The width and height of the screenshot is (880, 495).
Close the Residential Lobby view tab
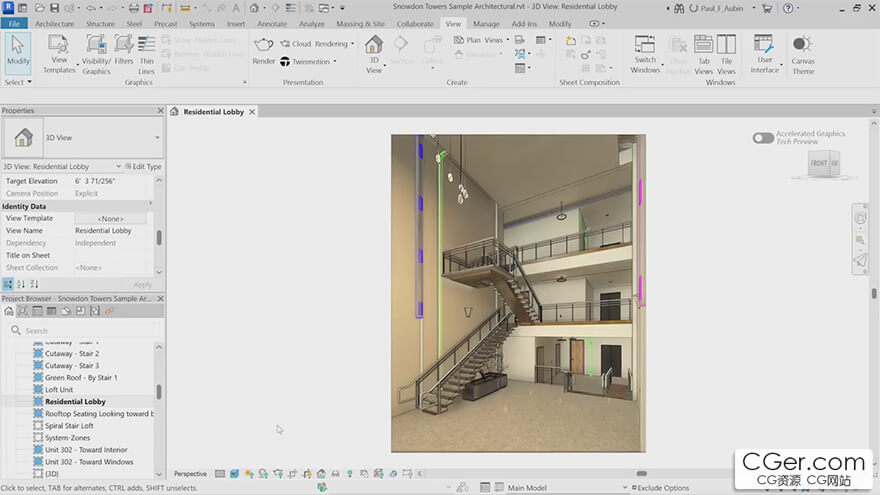pos(252,112)
